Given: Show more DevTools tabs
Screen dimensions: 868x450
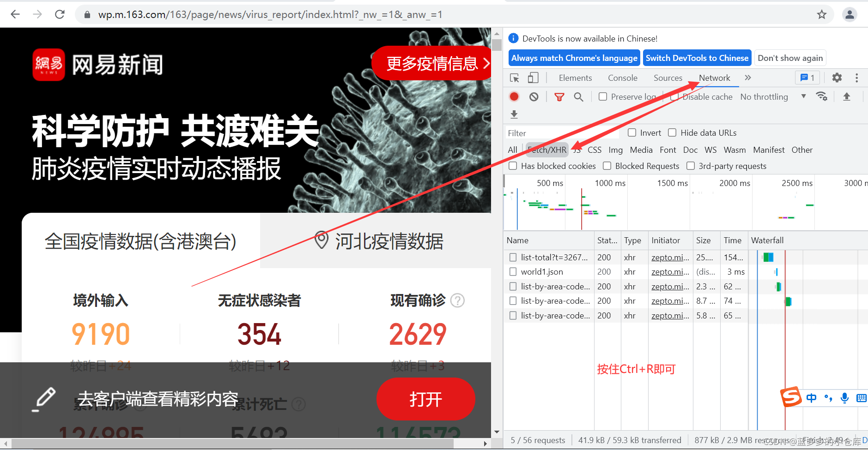Looking at the screenshot, I should [x=748, y=78].
